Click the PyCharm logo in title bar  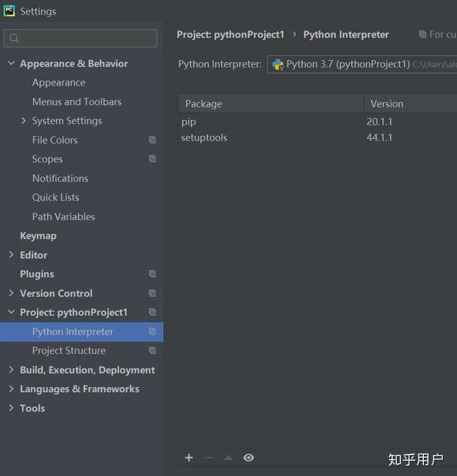coord(9,11)
